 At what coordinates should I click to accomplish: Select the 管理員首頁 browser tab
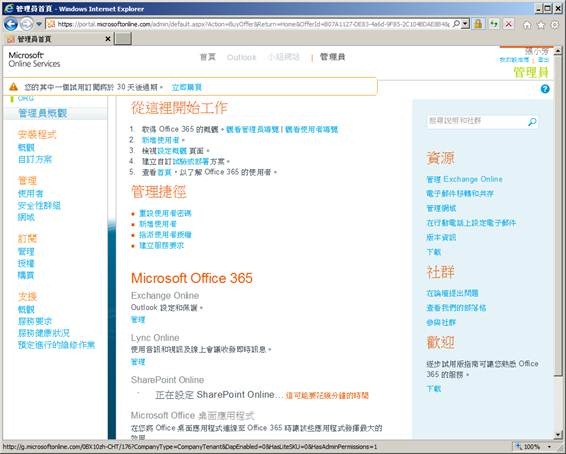pyautogui.click(x=58, y=39)
